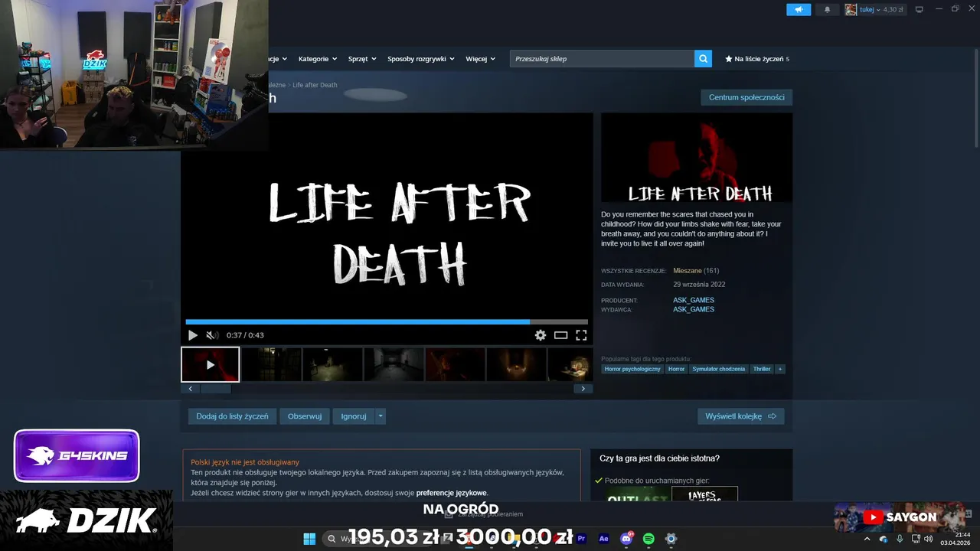Toggle fullscreen on trailer video
The height and width of the screenshot is (551, 980).
coord(581,335)
